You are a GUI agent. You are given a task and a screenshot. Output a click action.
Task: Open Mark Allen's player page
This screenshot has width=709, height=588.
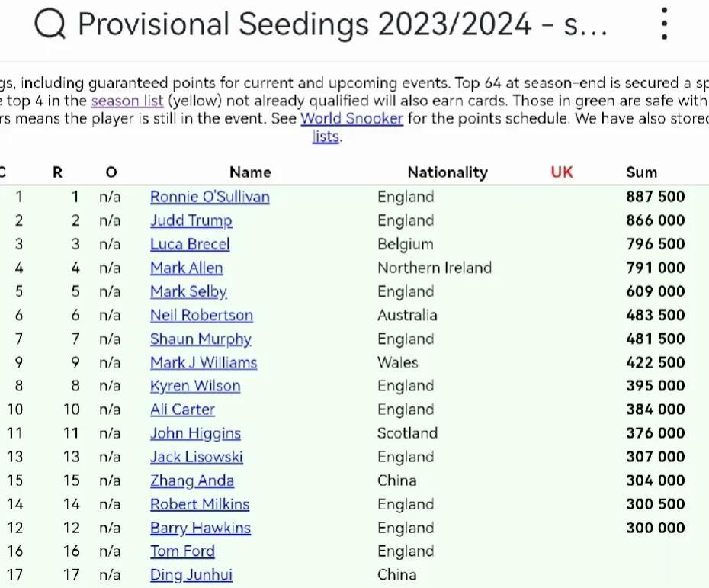[x=186, y=268]
